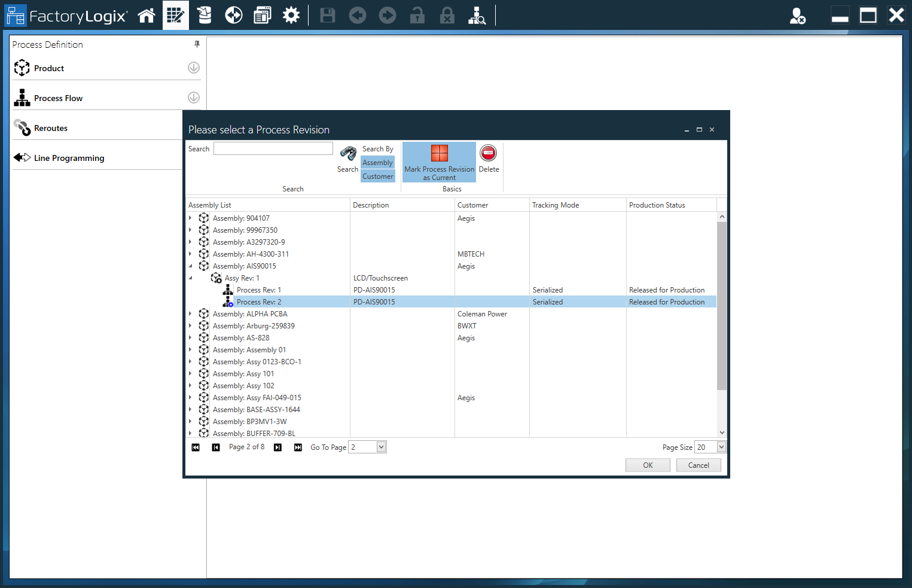Open the data management database icon
The image size is (912, 588).
click(x=204, y=15)
